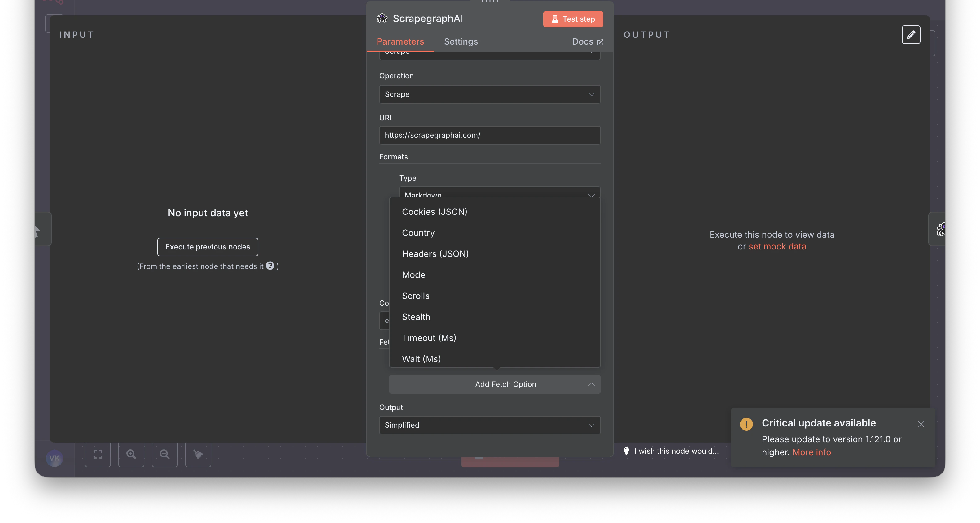The image size is (980, 523).
Task: Zoom in on the canvas
Action: pyautogui.click(x=131, y=454)
